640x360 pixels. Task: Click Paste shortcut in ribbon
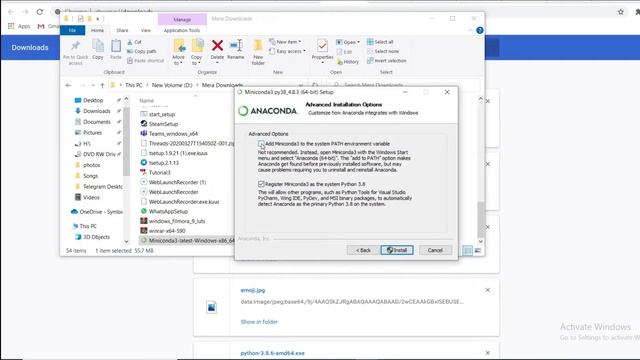(x=146, y=61)
